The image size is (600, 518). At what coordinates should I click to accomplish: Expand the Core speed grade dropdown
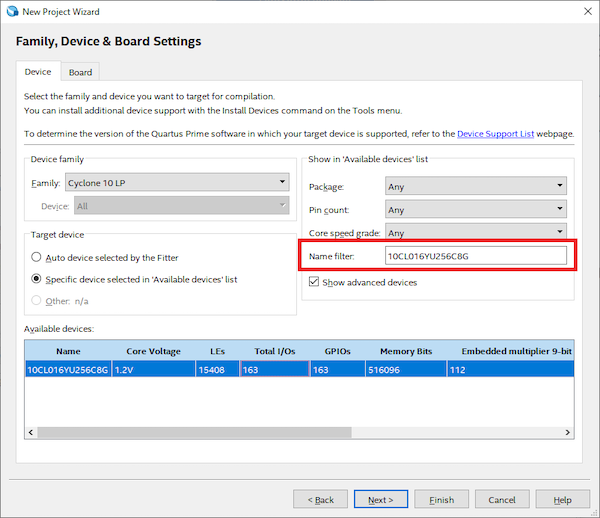[x=475, y=232]
